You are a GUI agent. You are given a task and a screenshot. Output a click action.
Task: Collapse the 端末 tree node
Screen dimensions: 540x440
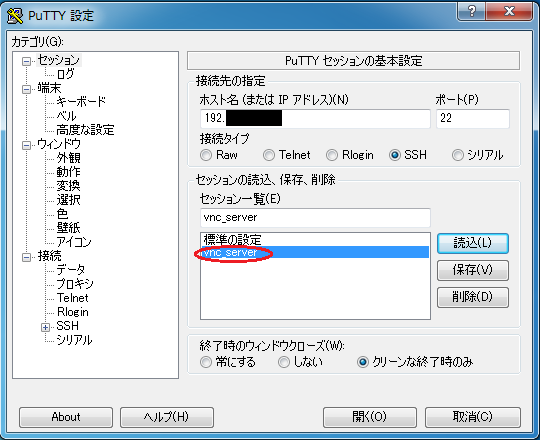[x=26, y=90]
